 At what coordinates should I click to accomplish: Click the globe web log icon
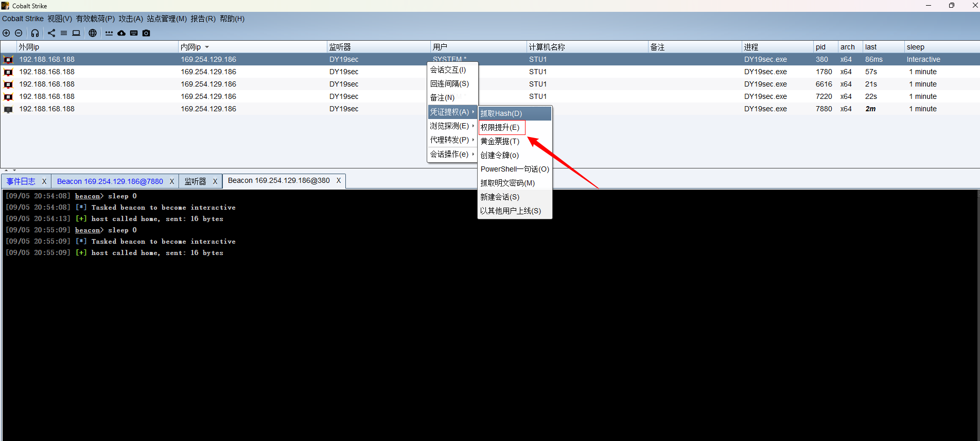(x=93, y=33)
